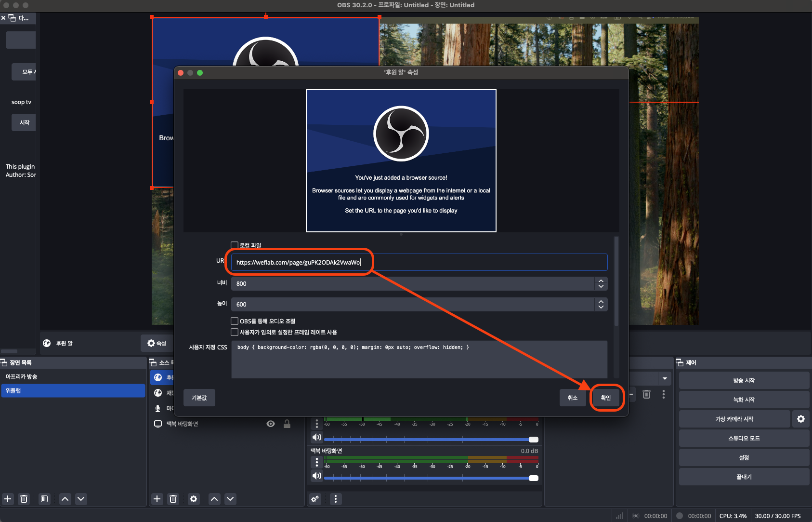Open virtual camera settings gear

click(x=801, y=419)
